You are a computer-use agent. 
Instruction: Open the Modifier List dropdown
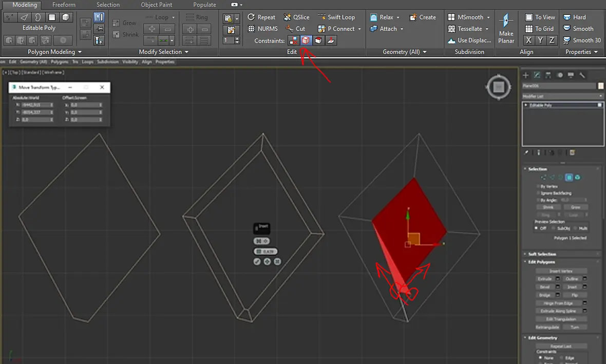point(563,96)
